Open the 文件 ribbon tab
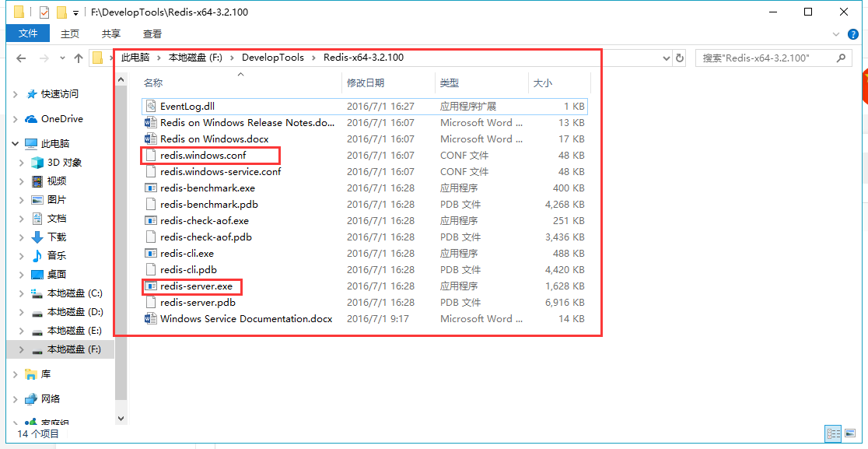The width and height of the screenshot is (868, 449). 28,33
